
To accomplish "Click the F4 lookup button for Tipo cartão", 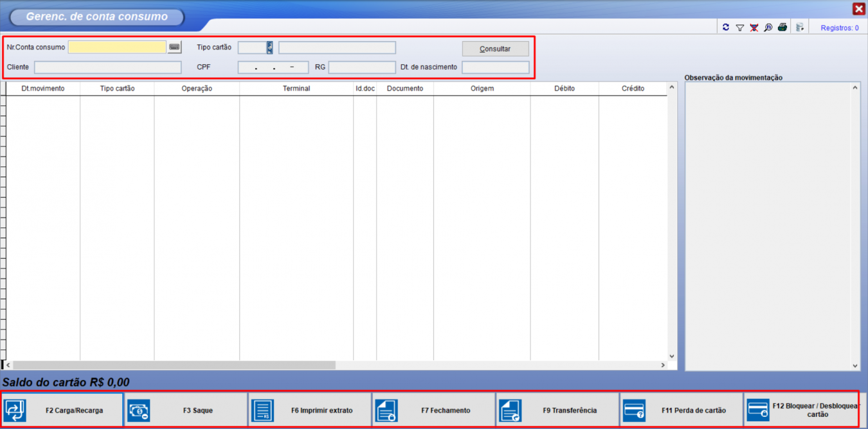I will point(270,48).
